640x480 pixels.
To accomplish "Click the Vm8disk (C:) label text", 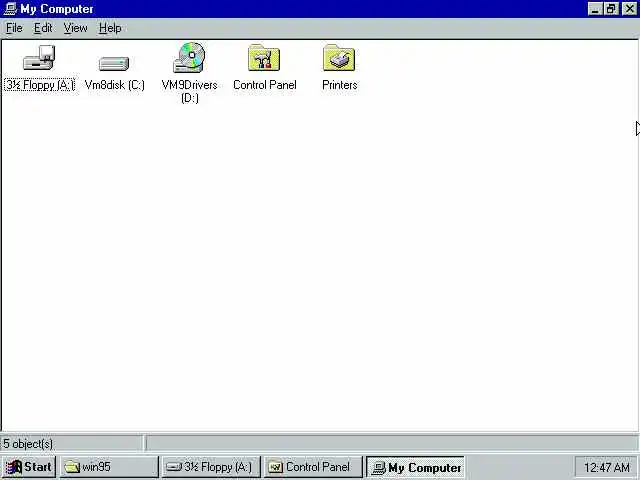I will tap(115, 85).
